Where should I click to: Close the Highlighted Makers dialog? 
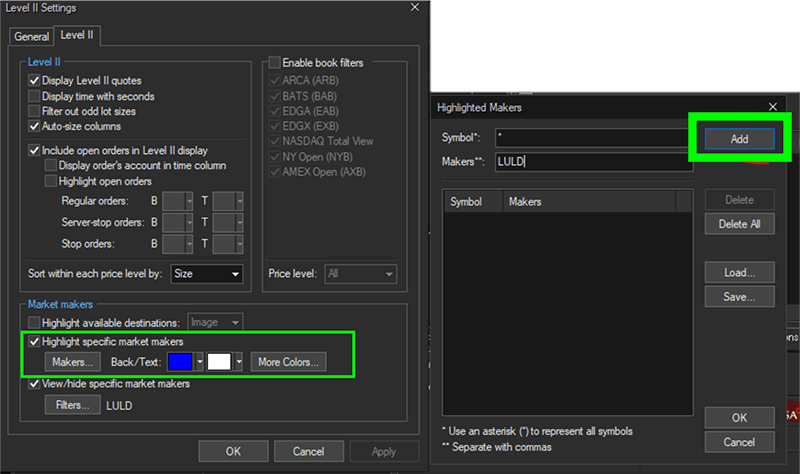[x=772, y=106]
